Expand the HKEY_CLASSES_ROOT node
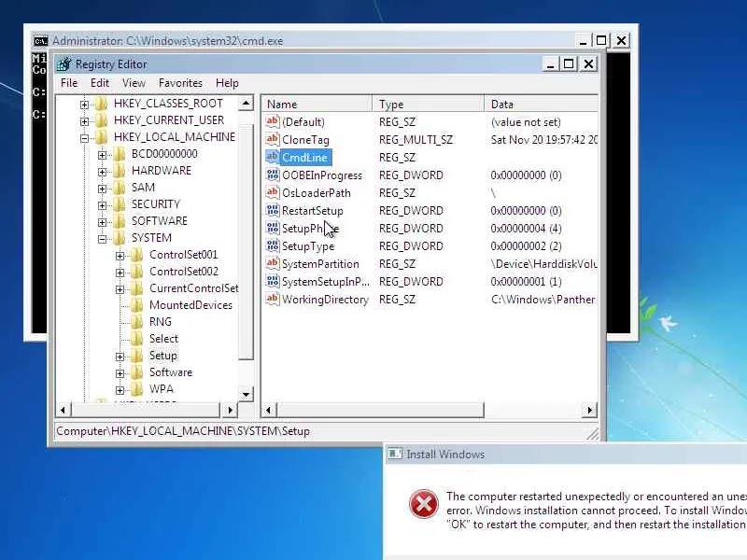 [x=84, y=105]
